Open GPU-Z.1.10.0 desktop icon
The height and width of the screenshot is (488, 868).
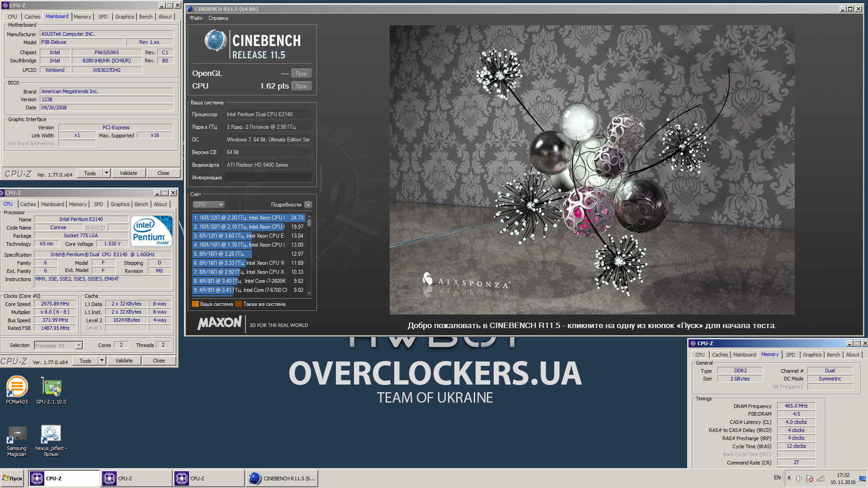point(51,390)
